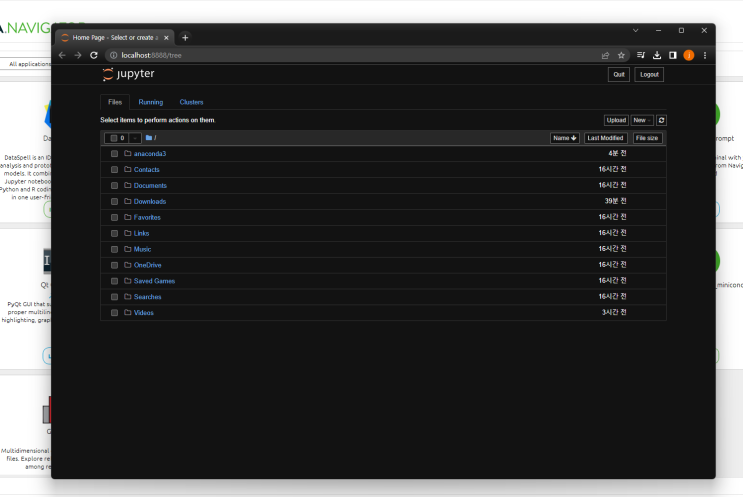The width and height of the screenshot is (743, 497).
Task: Click the Searches folder icon
Action: pyautogui.click(x=127, y=297)
